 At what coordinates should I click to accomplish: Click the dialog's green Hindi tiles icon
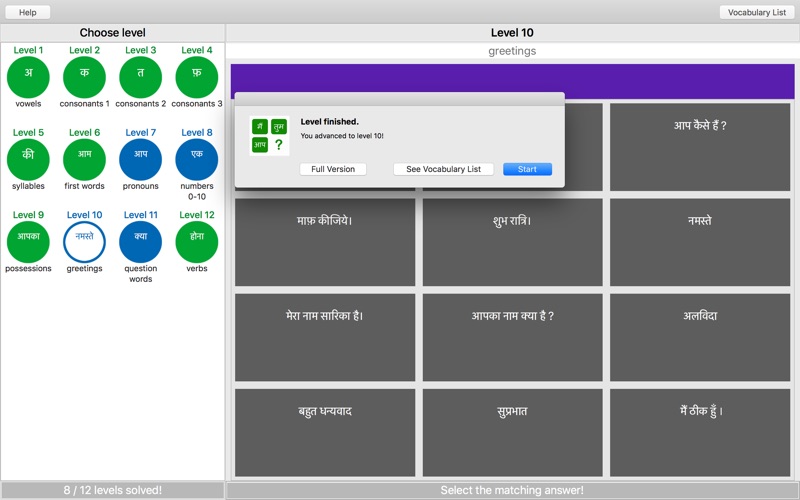[269, 136]
